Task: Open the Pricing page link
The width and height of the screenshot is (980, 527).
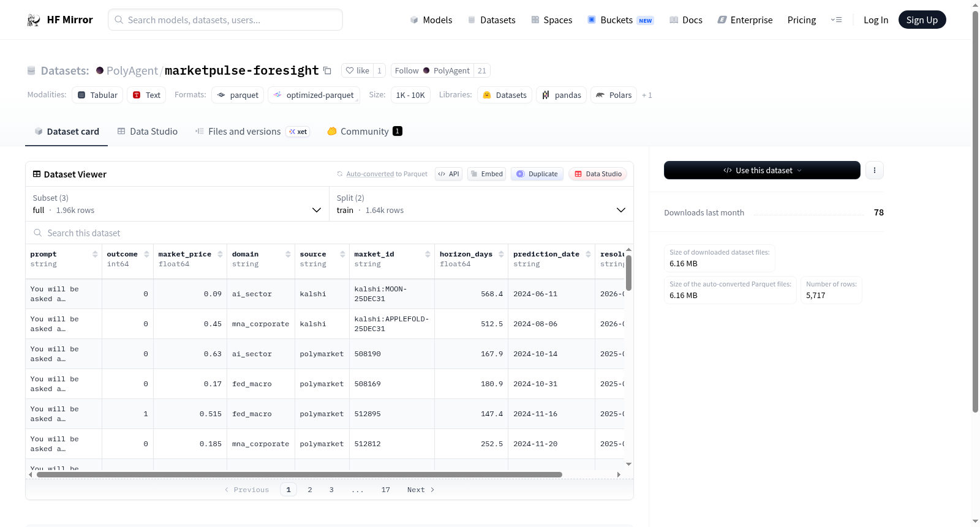Action: click(x=802, y=20)
